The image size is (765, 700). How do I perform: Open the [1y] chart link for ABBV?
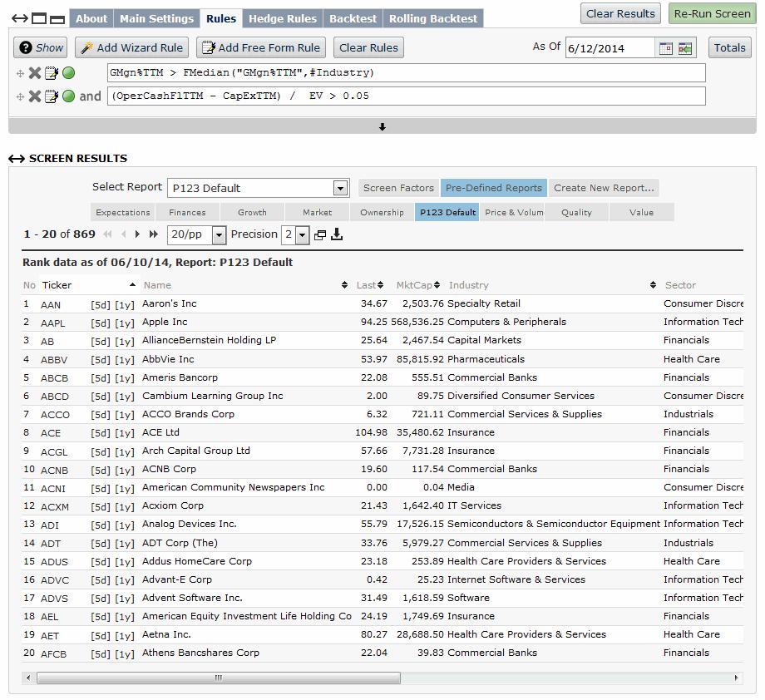(125, 360)
